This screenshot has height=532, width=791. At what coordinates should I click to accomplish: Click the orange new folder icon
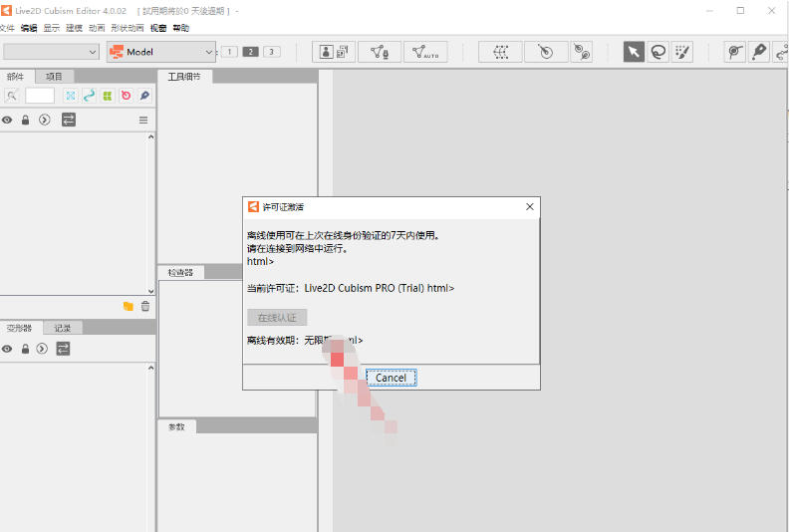[128, 306]
